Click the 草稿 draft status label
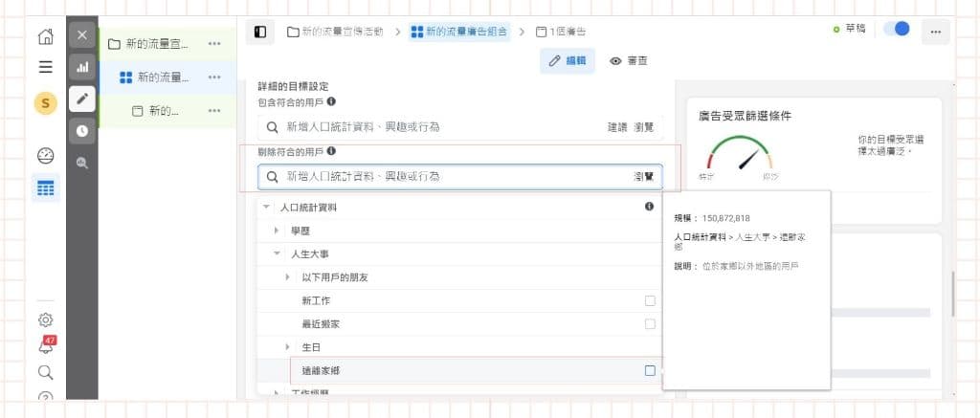Viewport: 980px width, 418px height. click(x=855, y=29)
